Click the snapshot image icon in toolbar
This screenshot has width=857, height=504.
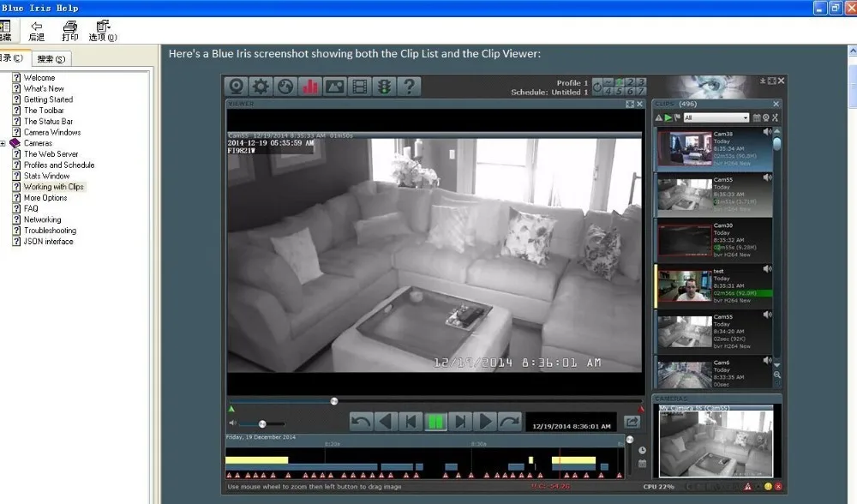[x=335, y=87]
